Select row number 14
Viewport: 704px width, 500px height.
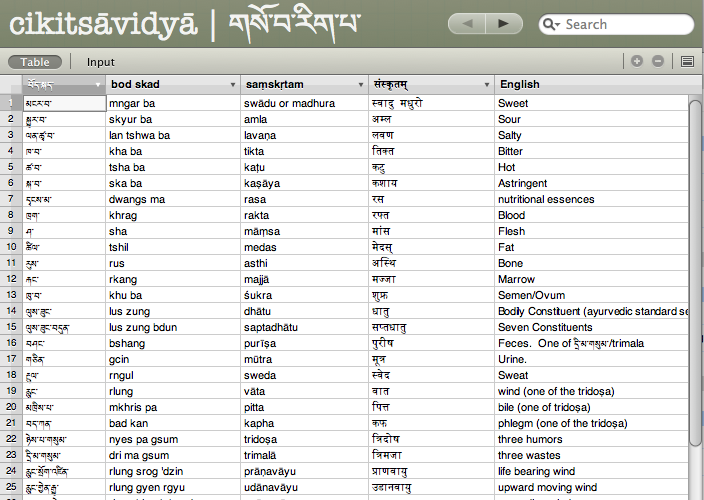(x=11, y=311)
